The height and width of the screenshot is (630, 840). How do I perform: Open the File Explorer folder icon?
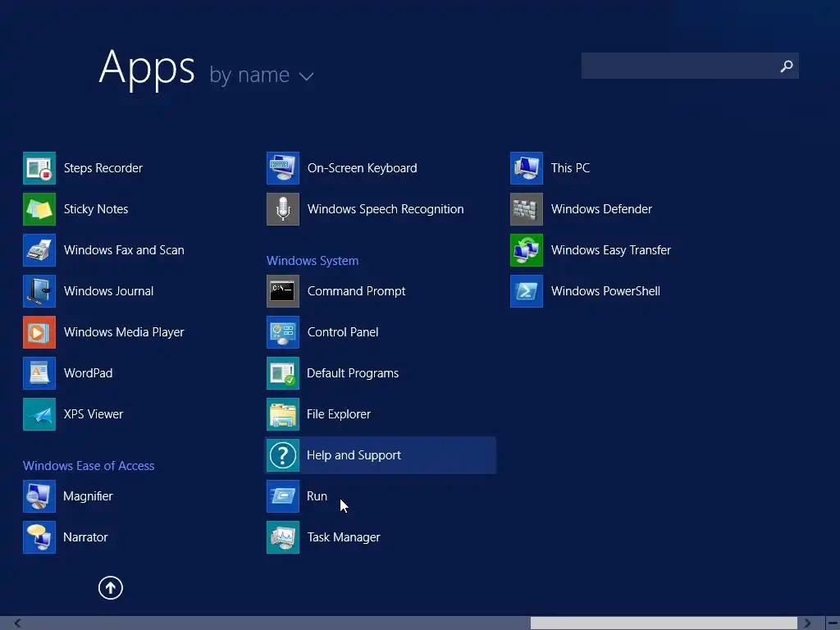tap(283, 414)
